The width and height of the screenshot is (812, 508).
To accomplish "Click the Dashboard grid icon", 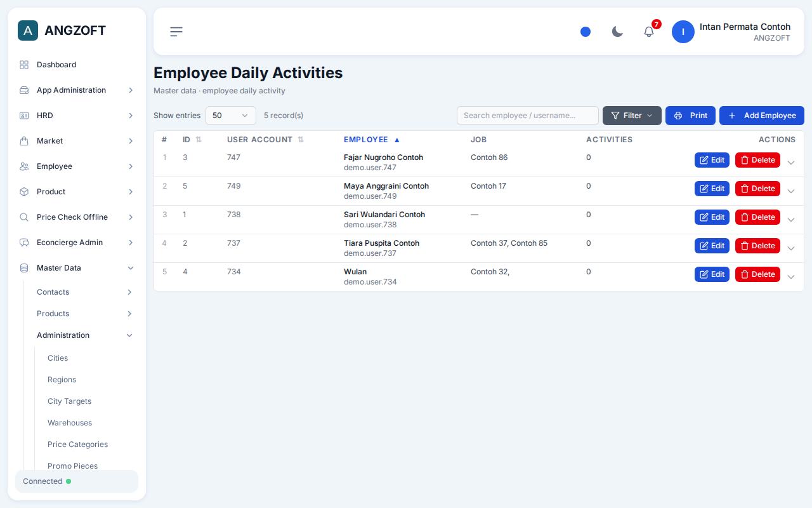I will pos(24,65).
